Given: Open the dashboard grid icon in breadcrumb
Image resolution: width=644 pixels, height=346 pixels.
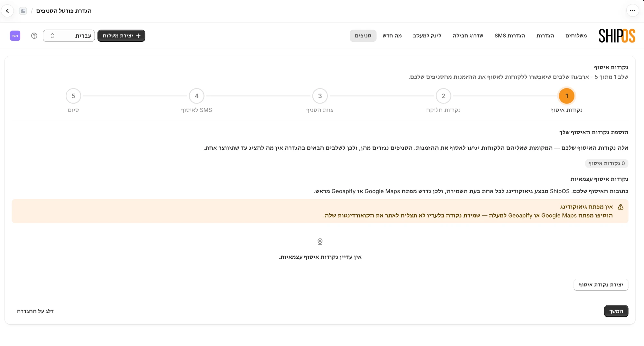Looking at the screenshot, I should pyautogui.click(x=23, y=11).
